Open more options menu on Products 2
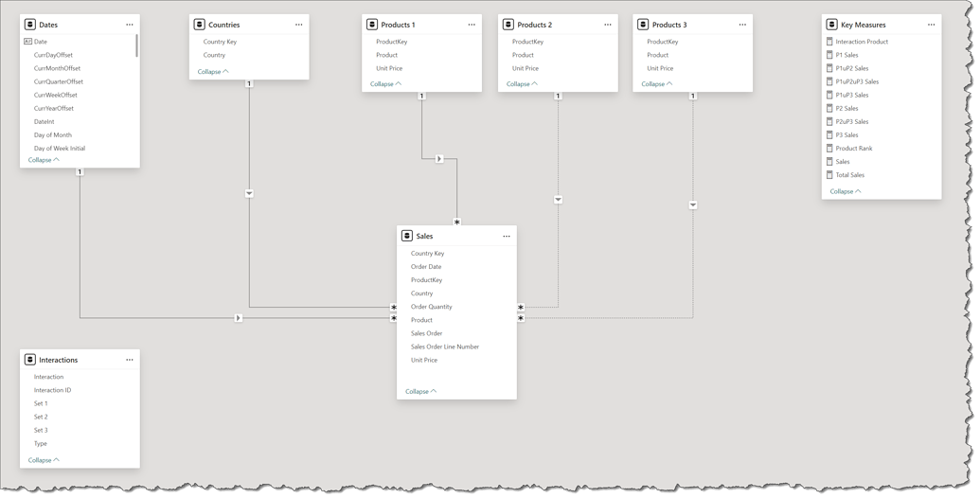 (608, 25)
